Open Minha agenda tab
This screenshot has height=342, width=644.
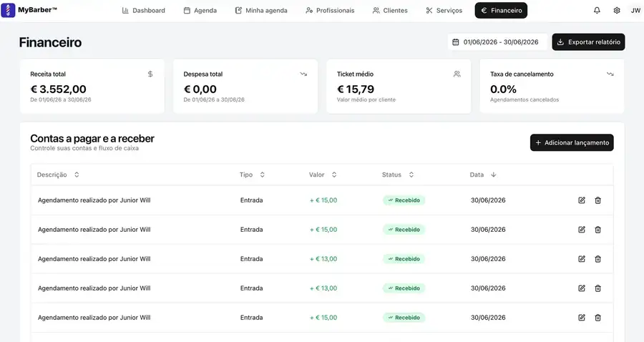point(261,10)
